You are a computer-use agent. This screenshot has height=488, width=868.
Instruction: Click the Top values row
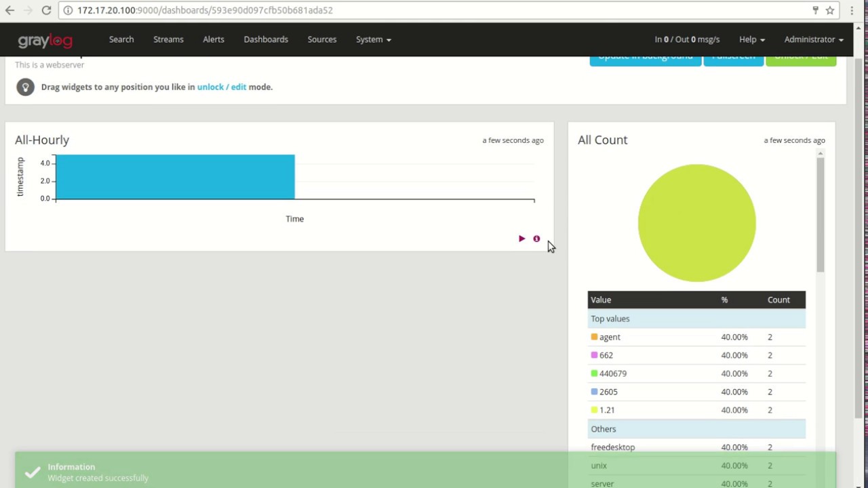[696, 319]
